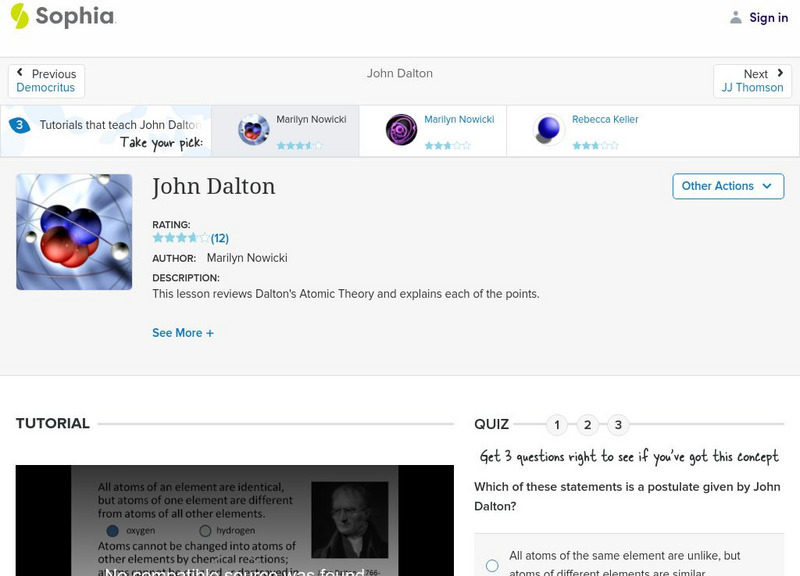The image size is (800, 576).
Task: Go to quiz question 1
Action: coord(557,424)
